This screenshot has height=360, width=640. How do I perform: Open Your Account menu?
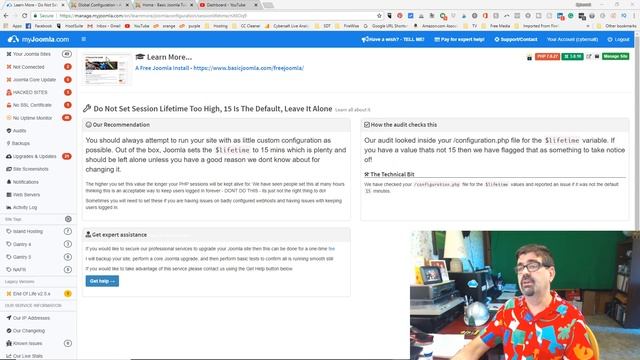(572, 40)
